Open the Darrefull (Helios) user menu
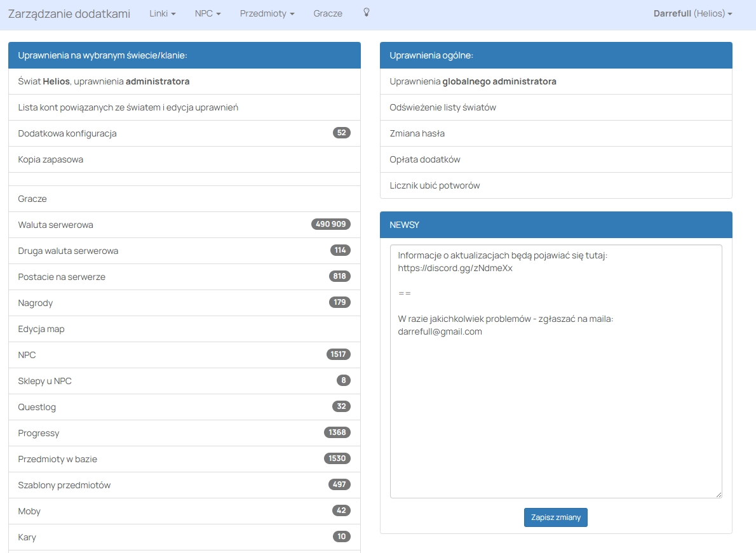This screenshot has width=756, height=553. click(692, 13)
